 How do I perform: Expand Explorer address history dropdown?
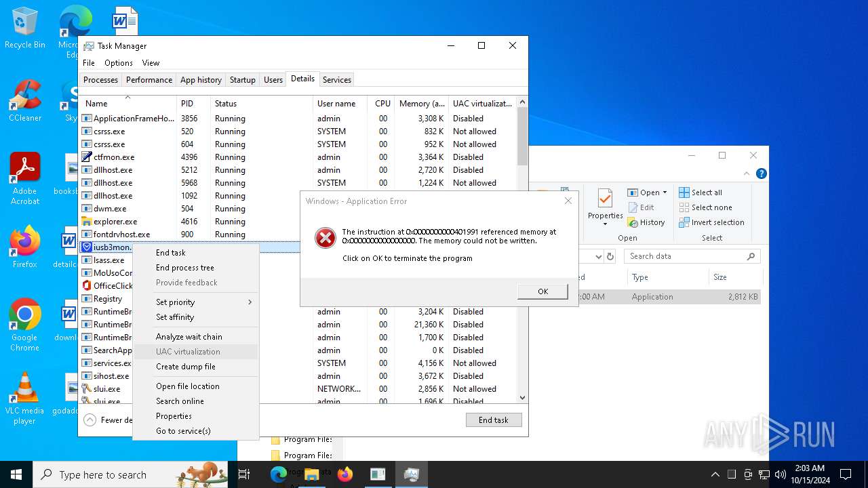598,256
